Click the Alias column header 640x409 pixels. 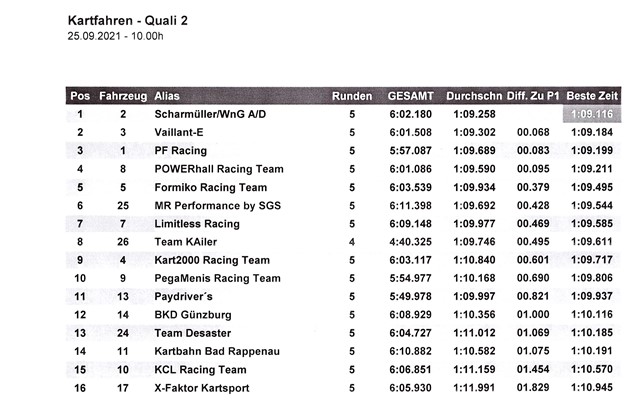tap(167, 96)
